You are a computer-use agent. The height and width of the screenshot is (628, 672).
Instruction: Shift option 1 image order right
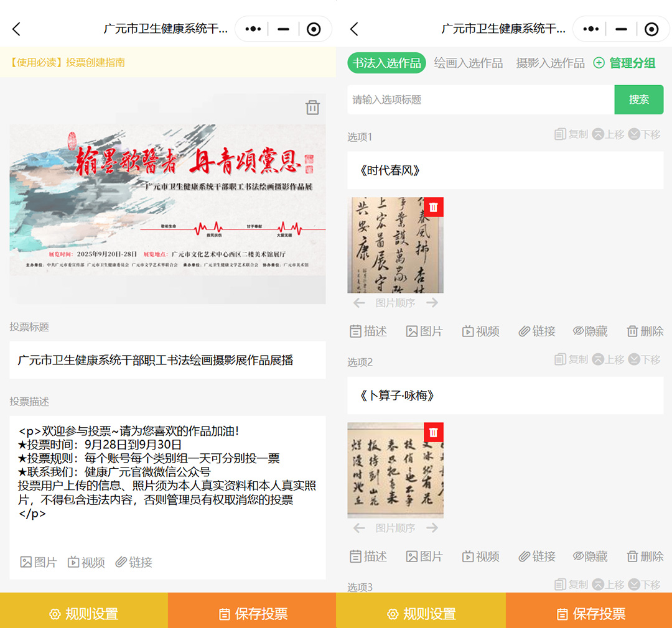(432, 303)
